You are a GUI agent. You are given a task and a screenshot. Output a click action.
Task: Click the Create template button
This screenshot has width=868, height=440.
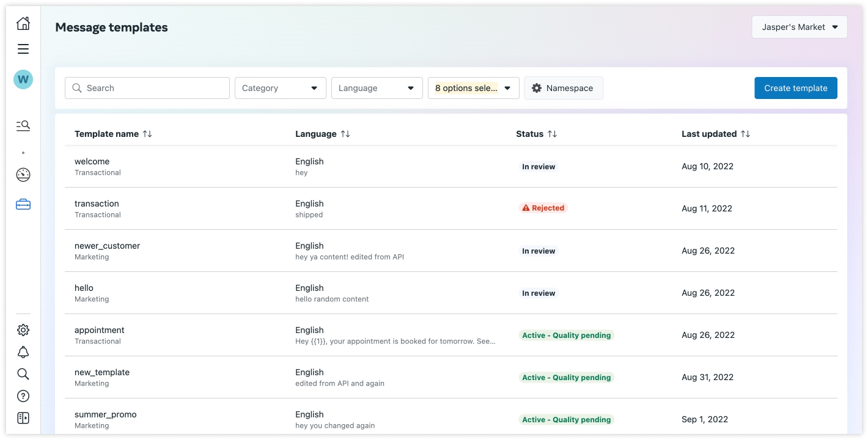tap(795, 88)
